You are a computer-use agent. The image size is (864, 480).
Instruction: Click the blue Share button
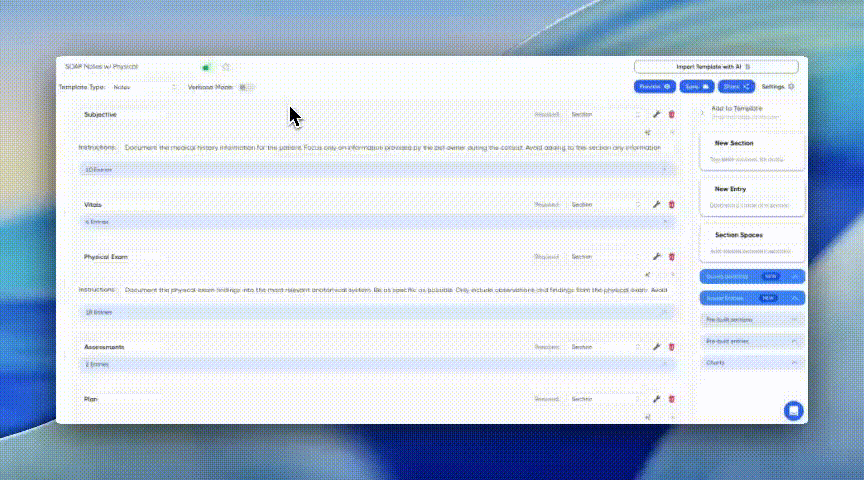pyautogui.click(x=736, y=87)
